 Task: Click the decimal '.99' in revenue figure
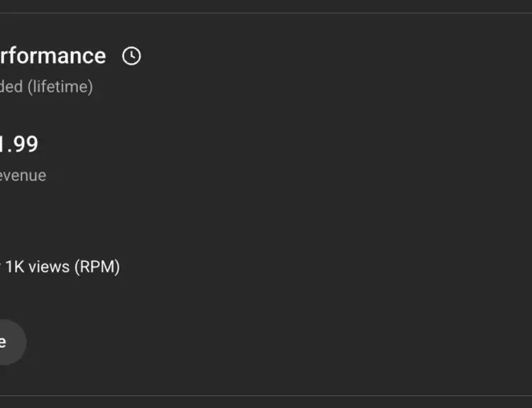[x=24, y=144]
